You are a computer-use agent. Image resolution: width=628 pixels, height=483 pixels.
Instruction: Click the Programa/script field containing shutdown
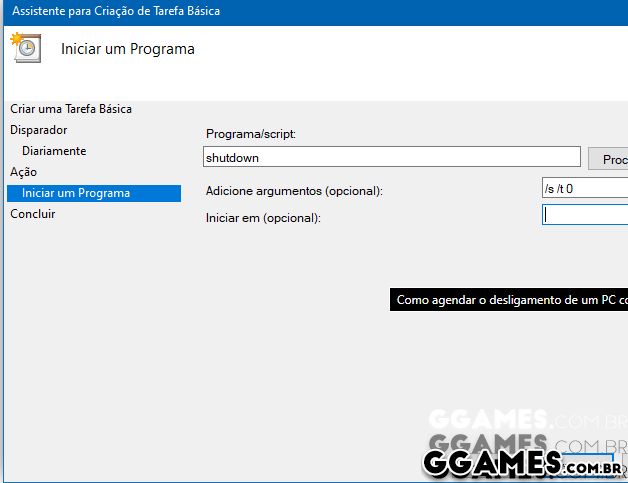click(391, 157)
